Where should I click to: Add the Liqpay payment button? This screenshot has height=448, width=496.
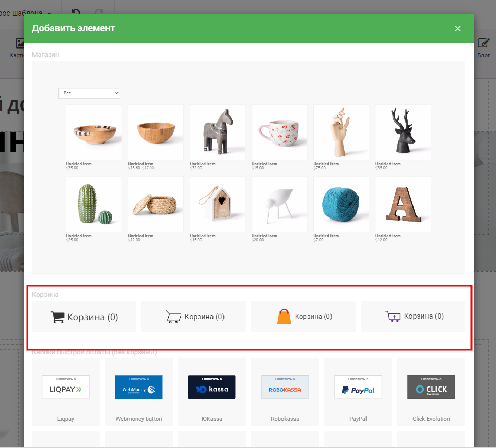(66, 392)
